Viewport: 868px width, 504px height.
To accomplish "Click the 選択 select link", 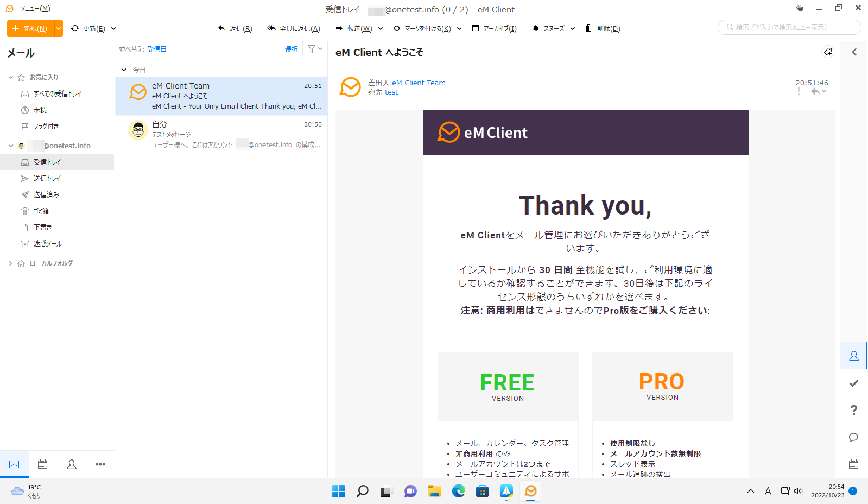I will pos(292,49).
